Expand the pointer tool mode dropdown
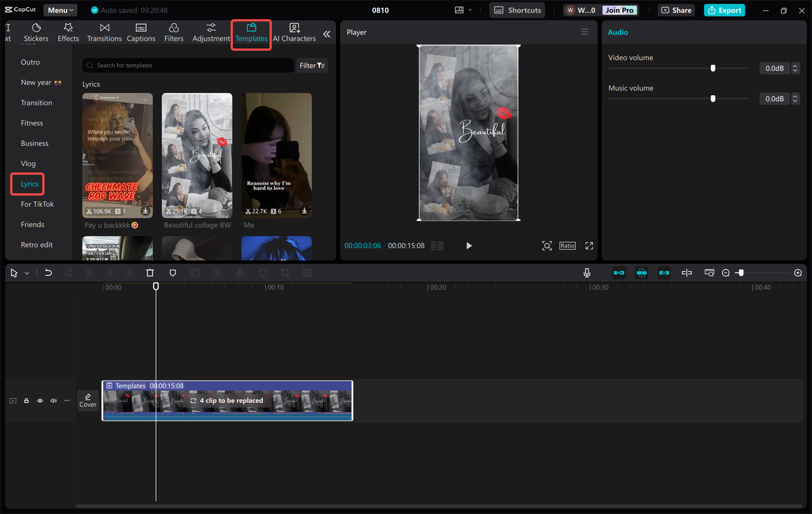 [27, 273]
